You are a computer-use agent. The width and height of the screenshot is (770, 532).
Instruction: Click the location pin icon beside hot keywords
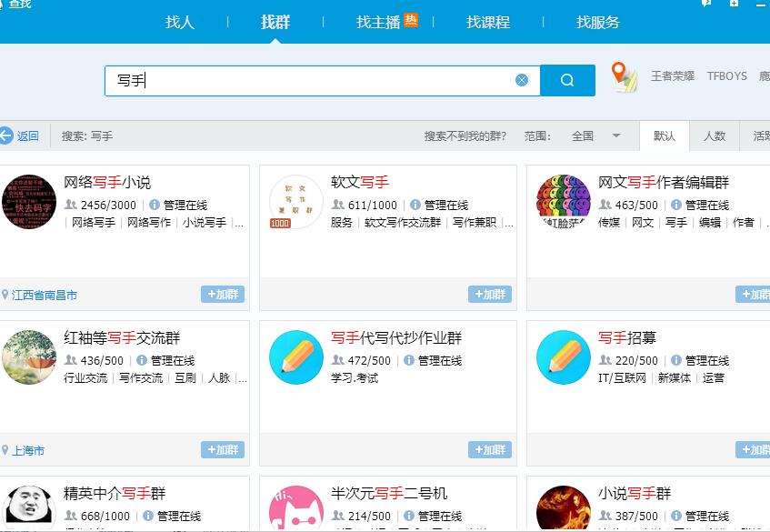pyautogui.click(x=623, y=73)
